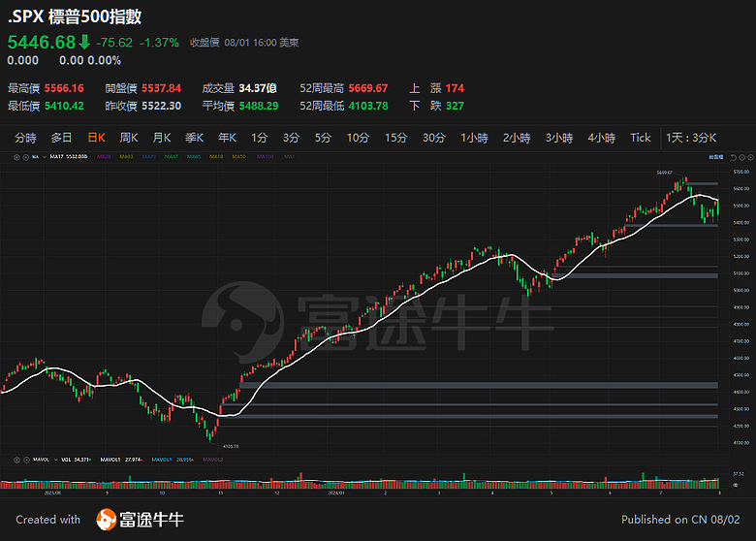Choose the 2小時 interval
The height and width of the screenshot is (541, 756).
tap(517, 138)
